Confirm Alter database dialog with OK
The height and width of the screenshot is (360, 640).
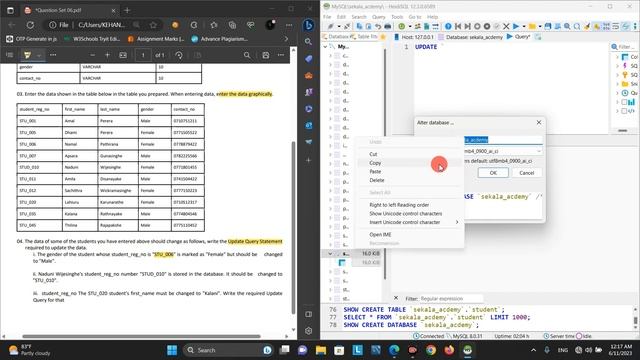[x=493, y=173]
